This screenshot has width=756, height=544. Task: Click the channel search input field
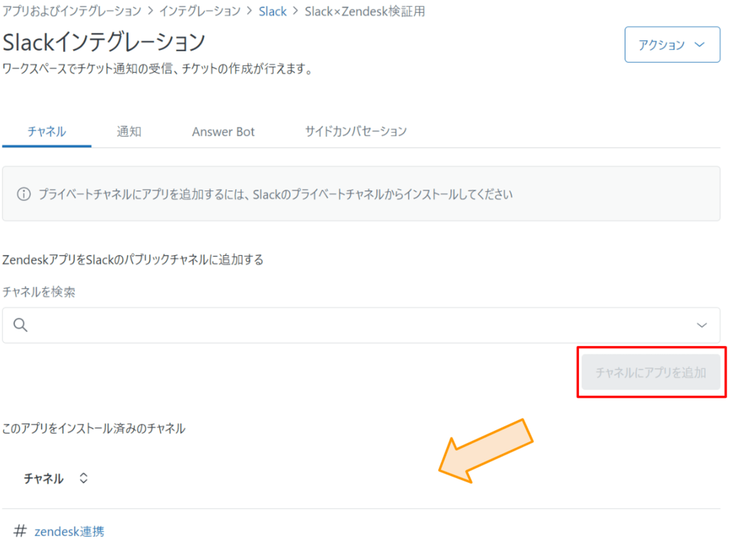point(361,325)
